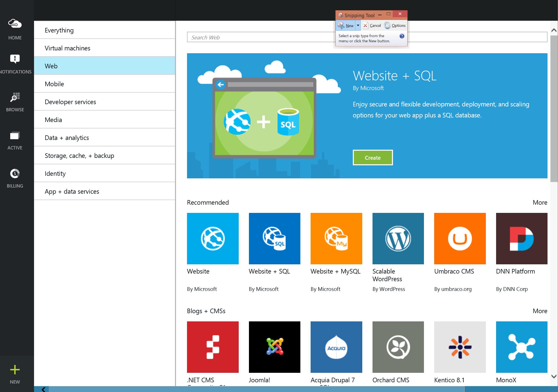Click the Website + SQL banner title
This screenshot has width=558, height=392.
click(x=395, y=76)
